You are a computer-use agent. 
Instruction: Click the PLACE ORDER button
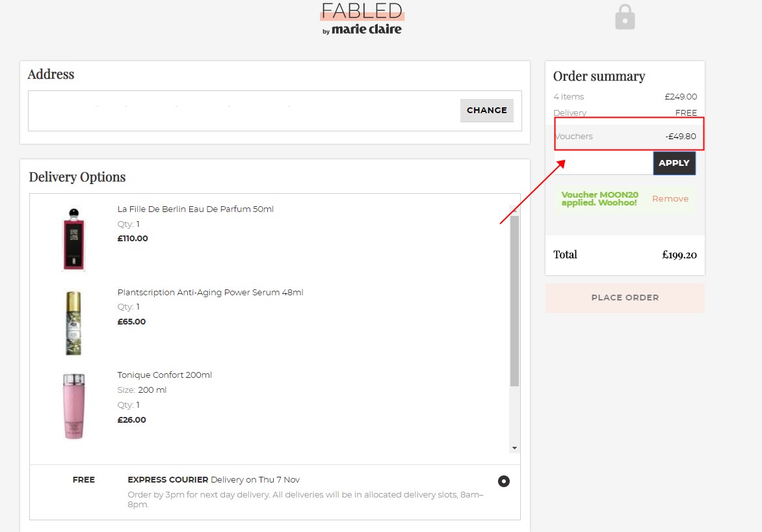(625, 298)
